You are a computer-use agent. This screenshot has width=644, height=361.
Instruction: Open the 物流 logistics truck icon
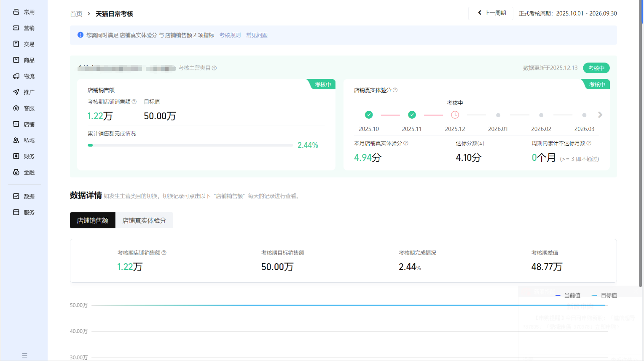16,76
